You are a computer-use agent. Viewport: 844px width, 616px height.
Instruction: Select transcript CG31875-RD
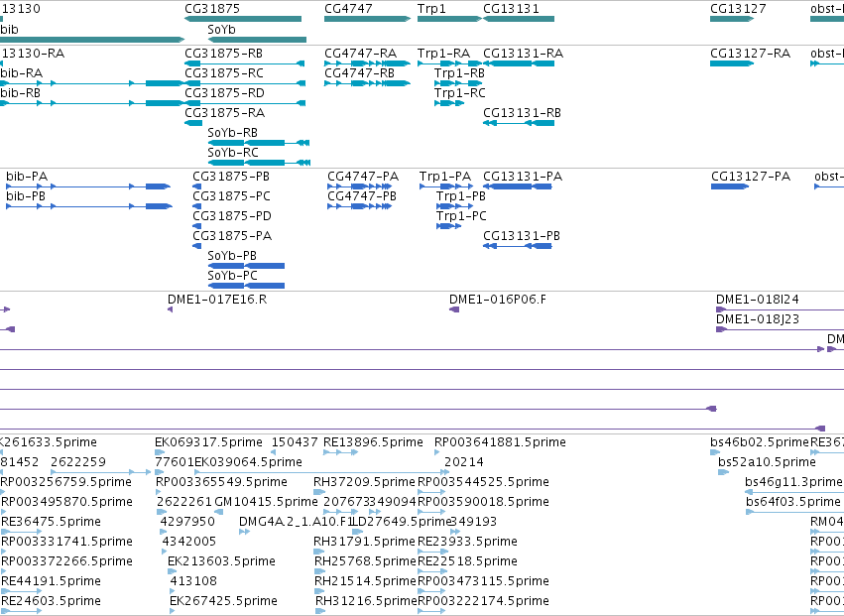(x=224, y=93)
